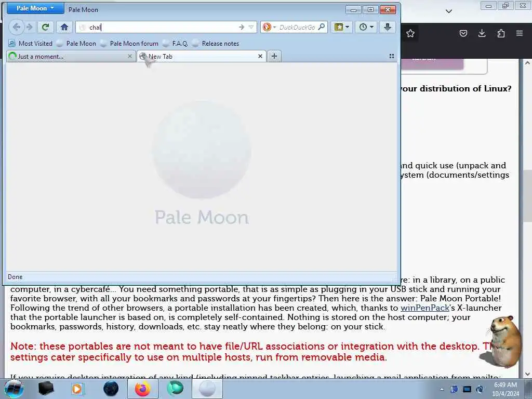Go back with the Pale Moon back arrow
Image resolution: width=532 pixels, height=399 pixels.
[x=16, y=27]
